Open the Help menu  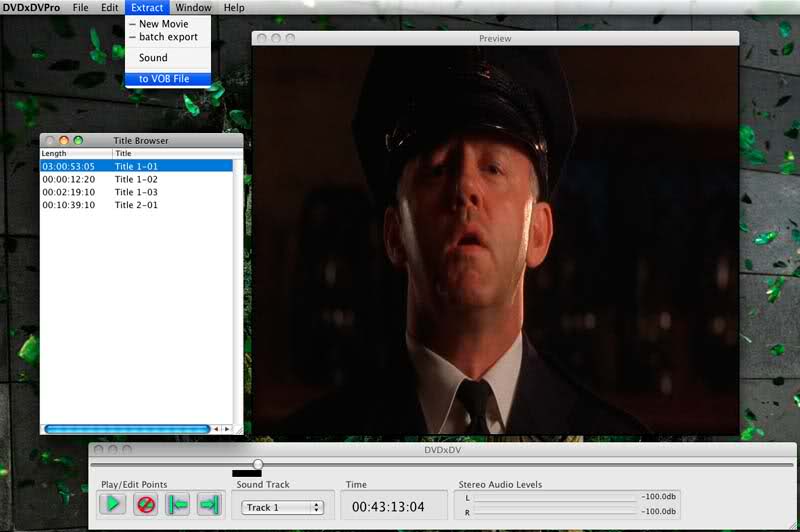(x=234, y=8)
